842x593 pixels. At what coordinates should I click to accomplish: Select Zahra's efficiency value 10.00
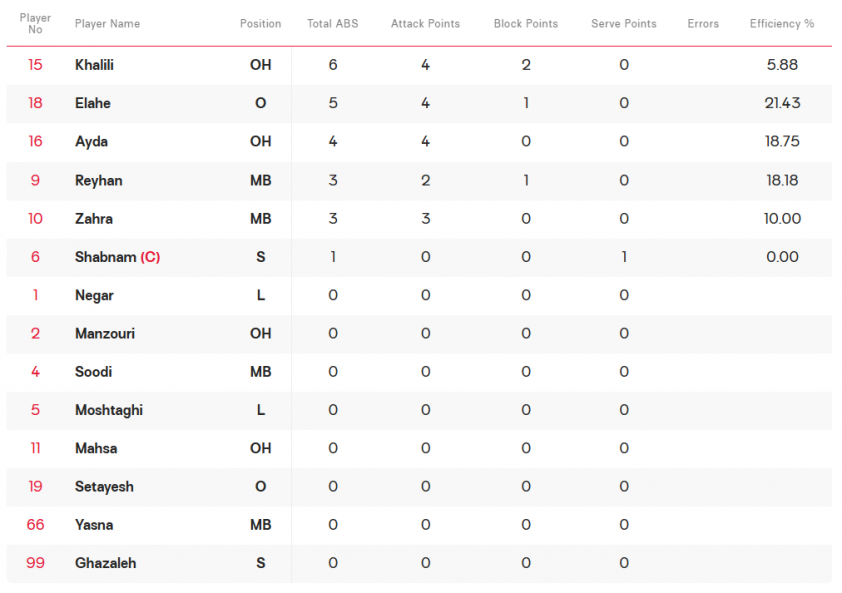(782, 219)
